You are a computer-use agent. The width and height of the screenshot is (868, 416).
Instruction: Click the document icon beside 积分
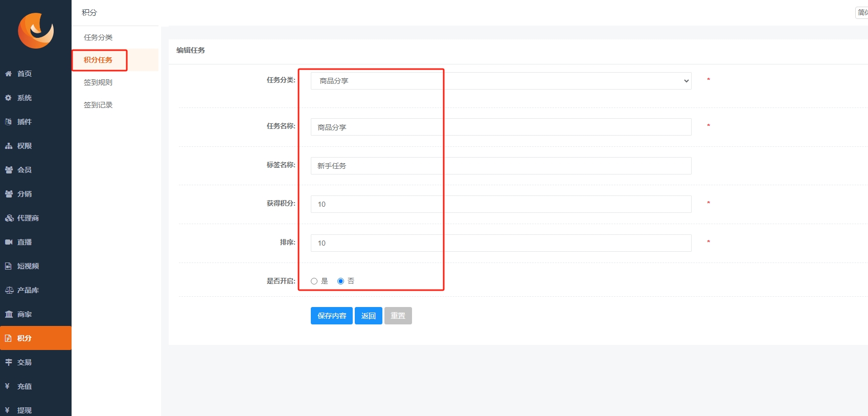tap(9, 338)
